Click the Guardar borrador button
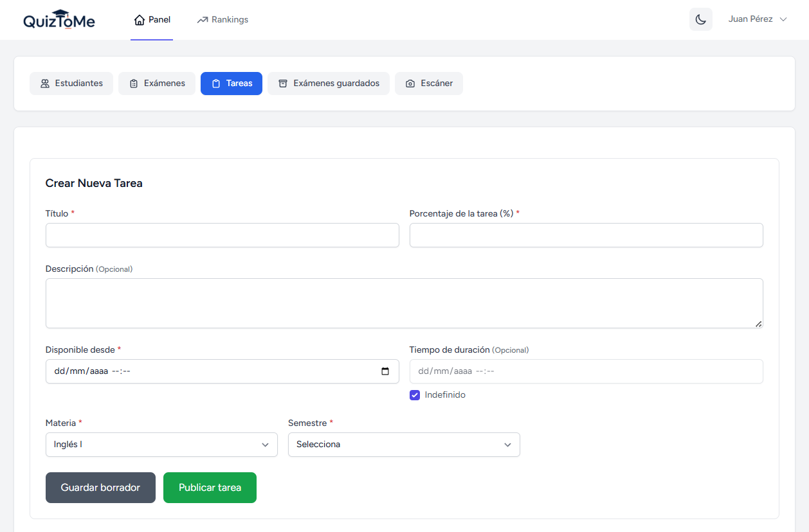 (100, 488)
